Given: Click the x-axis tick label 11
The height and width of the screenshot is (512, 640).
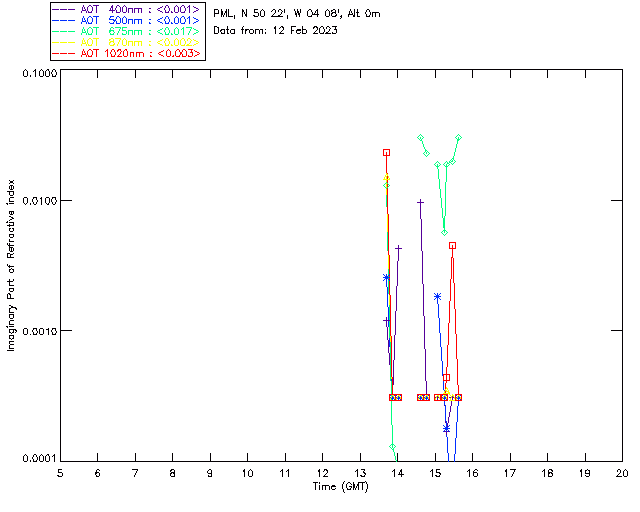Looking at the screenshot, I should [285, 473].
